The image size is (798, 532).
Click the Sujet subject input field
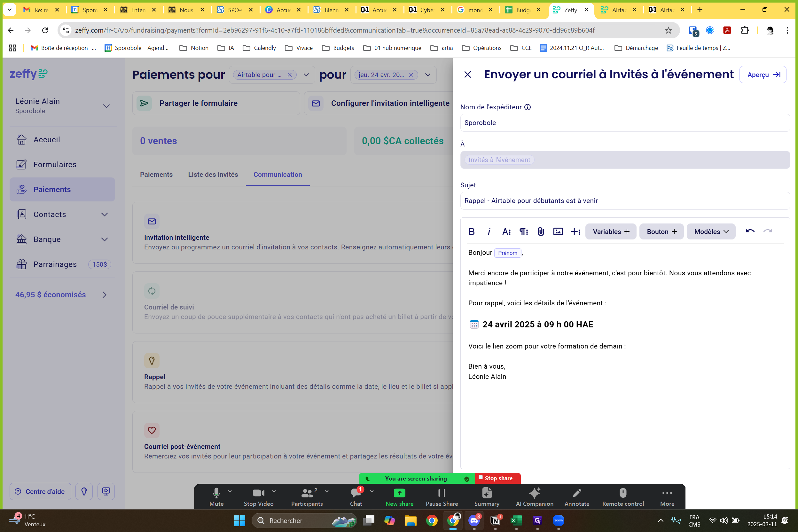(625, 200)
